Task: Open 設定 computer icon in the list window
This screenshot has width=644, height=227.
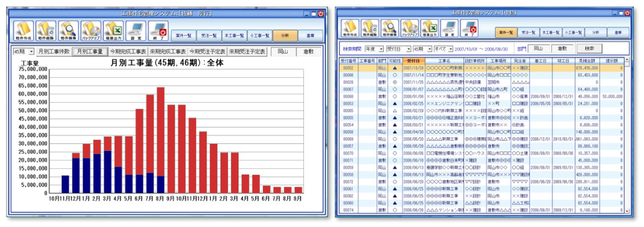Action: (449, 28)
